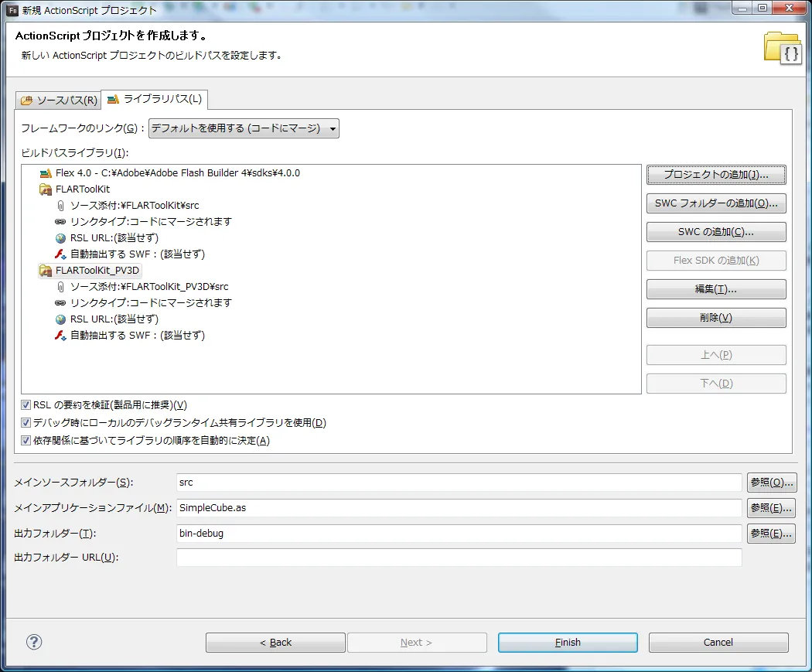Click the main application file field SimpleCube.as
The height and width of the screenshot is (672, 812).
click(459, 508)
